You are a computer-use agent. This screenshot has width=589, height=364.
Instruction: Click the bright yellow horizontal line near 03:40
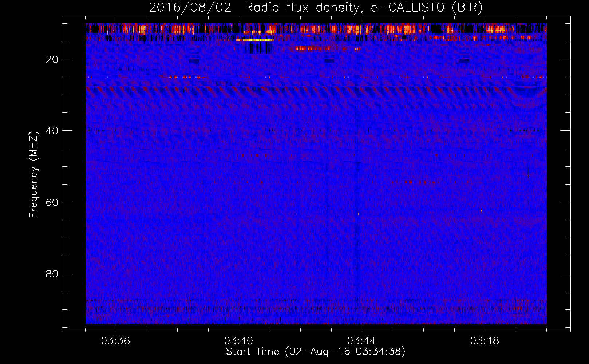(x=254, y=40)
